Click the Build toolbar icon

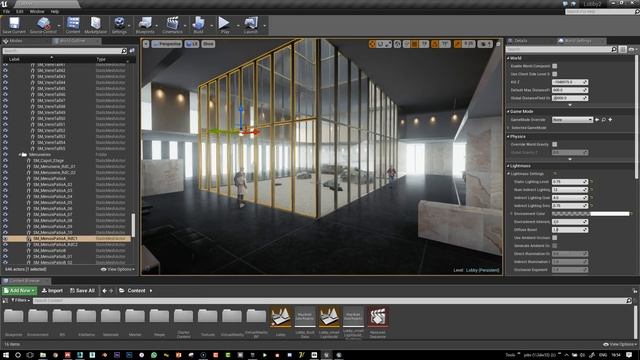[198, 24]
